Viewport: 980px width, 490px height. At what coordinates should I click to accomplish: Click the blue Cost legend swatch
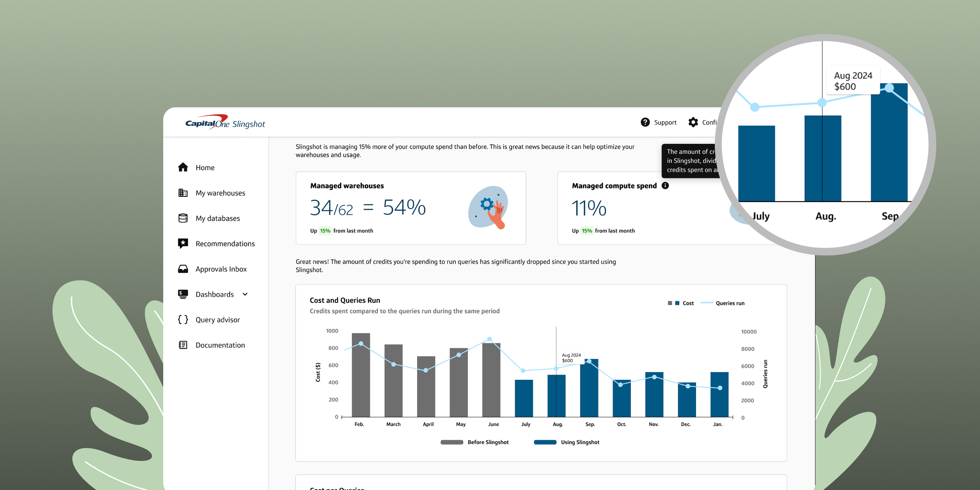point(677,303)
